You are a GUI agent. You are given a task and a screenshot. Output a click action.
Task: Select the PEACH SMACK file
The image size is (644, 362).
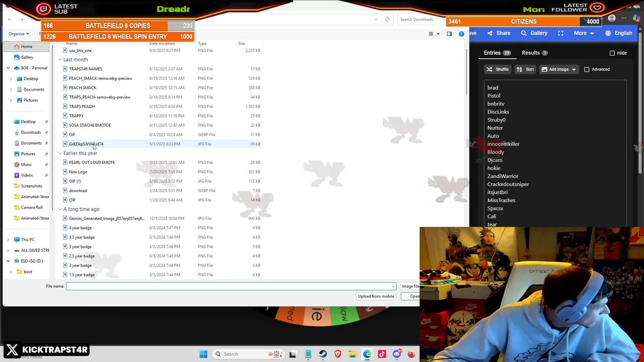tap(83, 87)
